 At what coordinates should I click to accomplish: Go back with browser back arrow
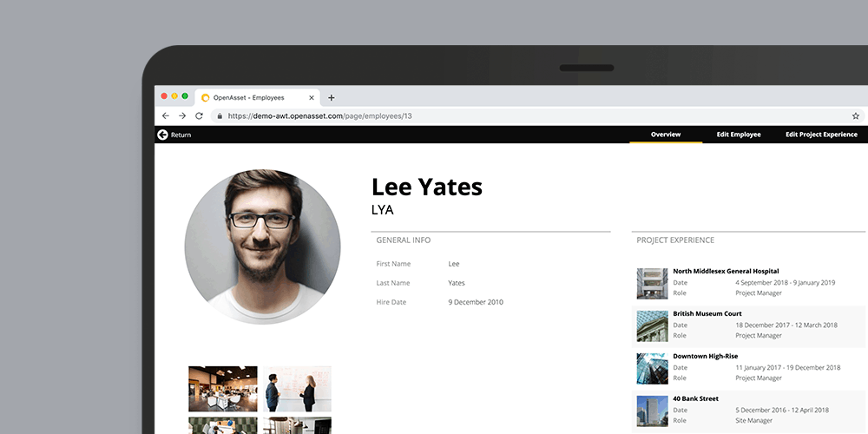point(165,115)
